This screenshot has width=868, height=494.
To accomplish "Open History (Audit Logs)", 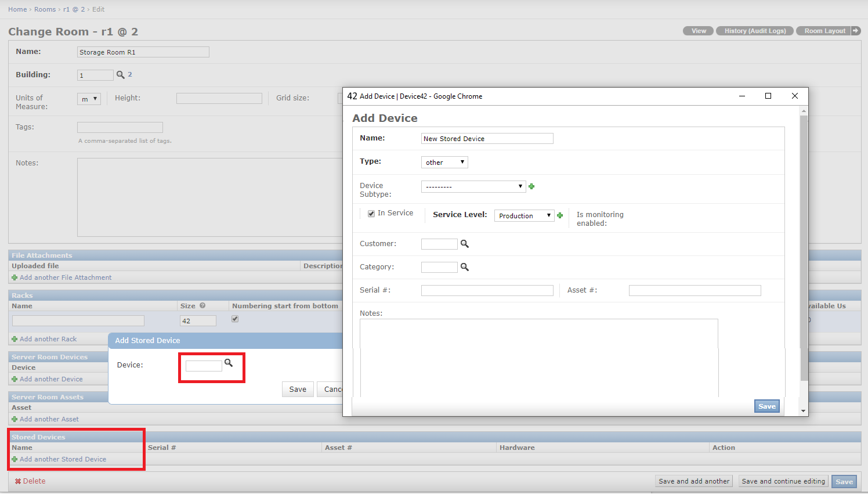I will coord(754,31).
